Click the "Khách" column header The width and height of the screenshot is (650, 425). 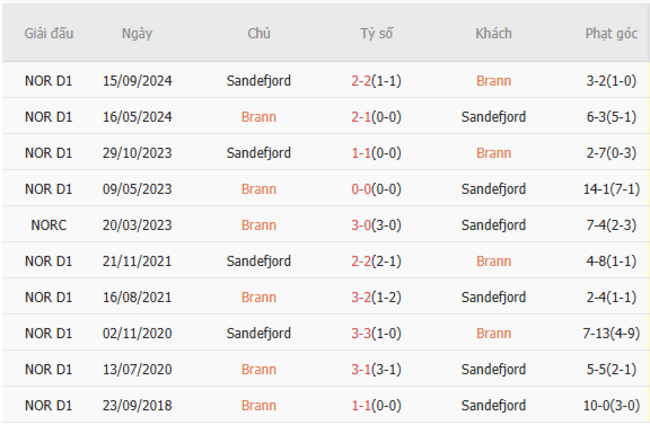tap(493, 33)
